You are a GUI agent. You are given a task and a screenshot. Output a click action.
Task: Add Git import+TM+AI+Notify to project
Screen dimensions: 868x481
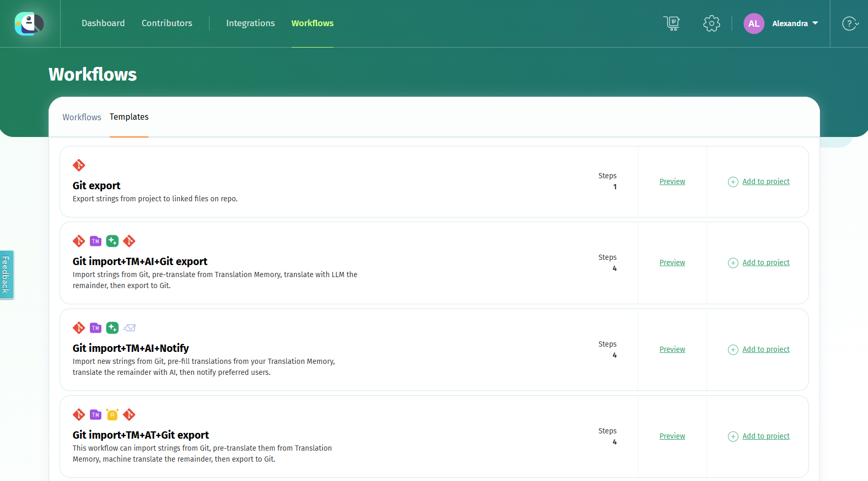(x=766, y=349)
